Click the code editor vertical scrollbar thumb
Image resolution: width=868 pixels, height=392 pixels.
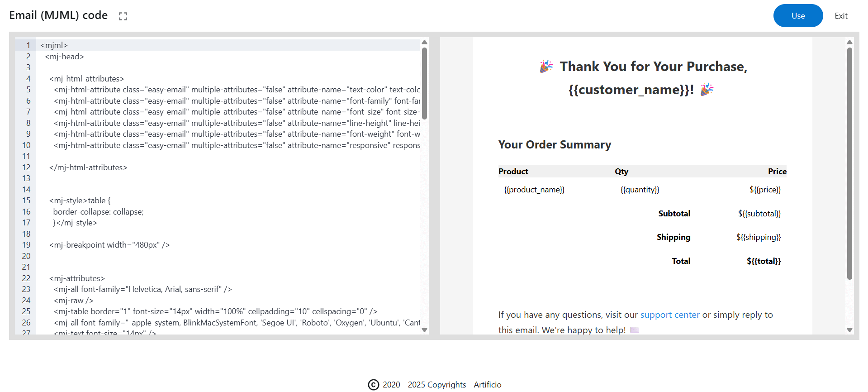424,84
